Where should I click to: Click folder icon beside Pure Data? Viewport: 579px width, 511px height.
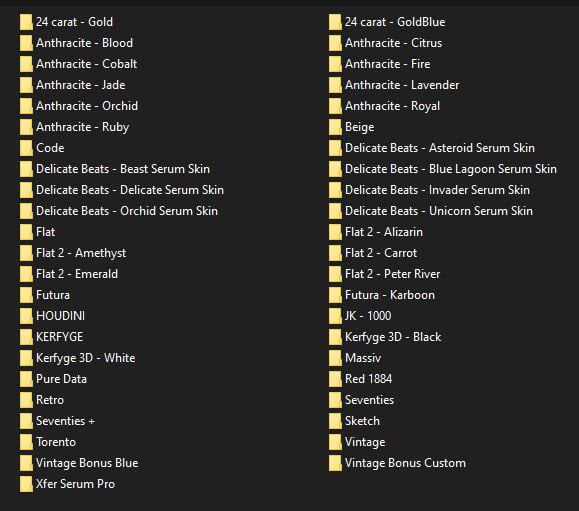click(x=26, y=379)
